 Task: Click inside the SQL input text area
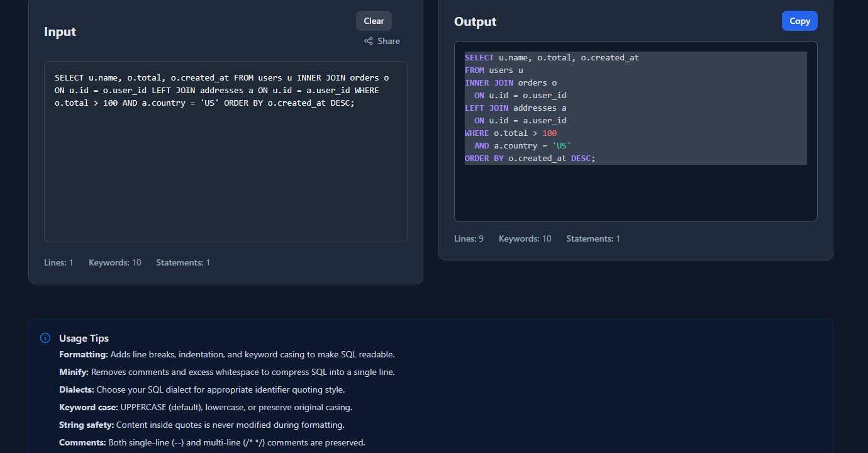(x=226, y=152)
